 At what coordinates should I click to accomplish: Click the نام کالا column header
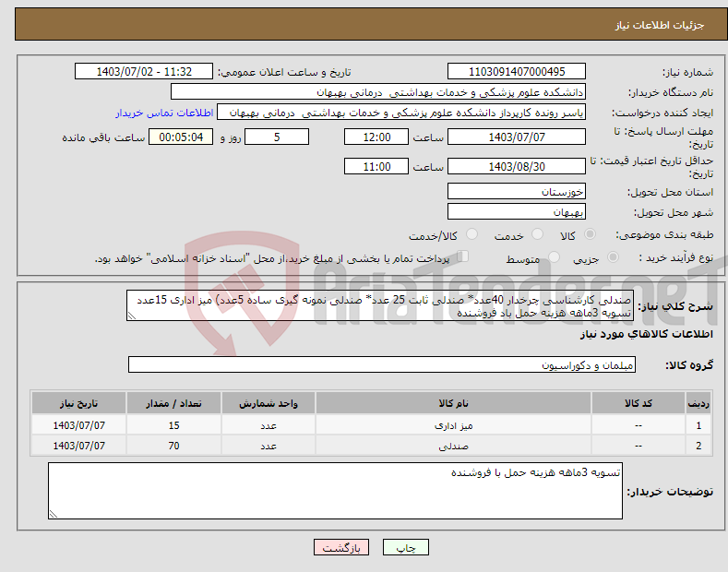(x=453, y=403)
